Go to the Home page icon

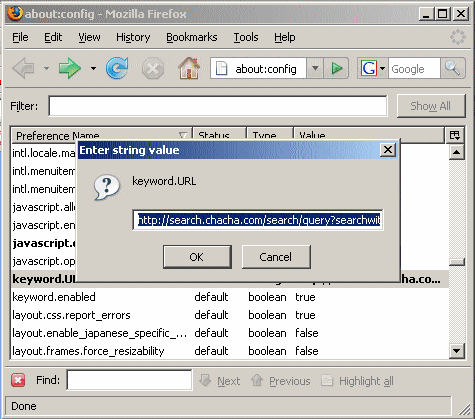click(x=189, y=68)
